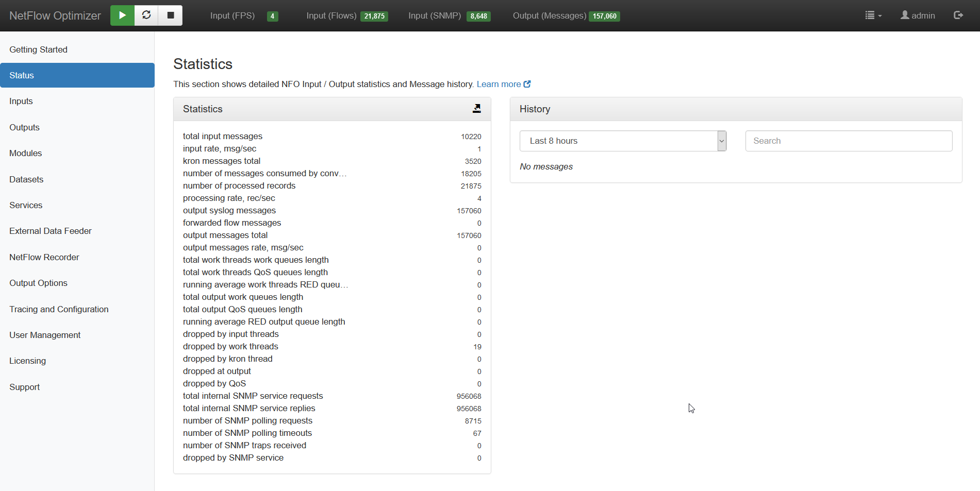Click the History Search field
Screen dimensions: 980x491
coord(849,141)
